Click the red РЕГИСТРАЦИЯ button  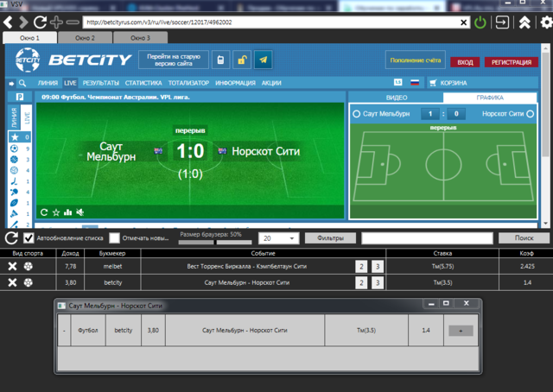tap(512, 62)
